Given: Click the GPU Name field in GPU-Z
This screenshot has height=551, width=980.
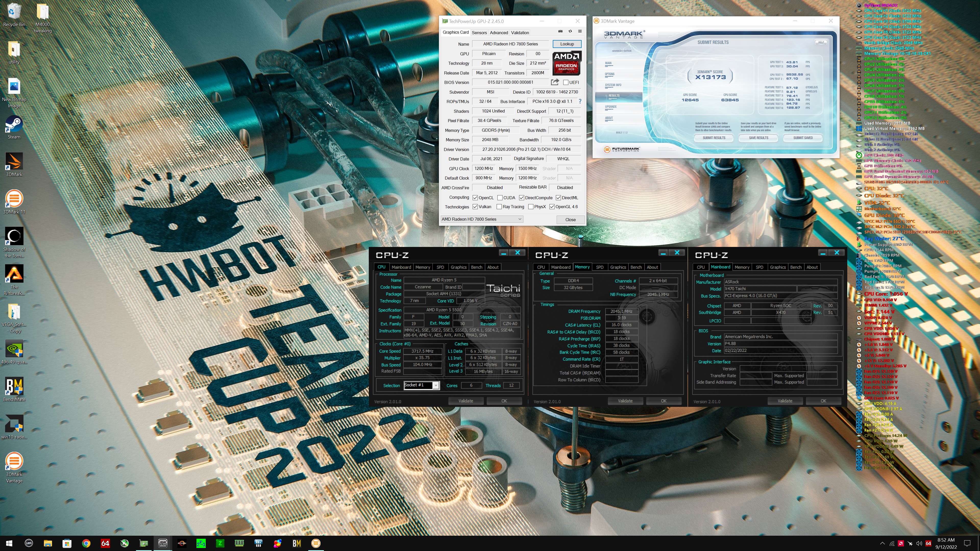Looking at the screenshot, I should [510, 44].
